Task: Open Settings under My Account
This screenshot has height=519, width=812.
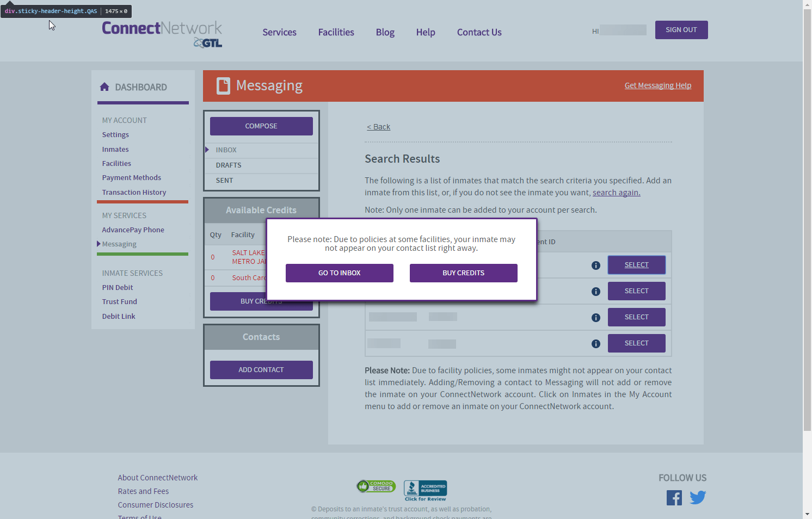Action: point(115,135)
